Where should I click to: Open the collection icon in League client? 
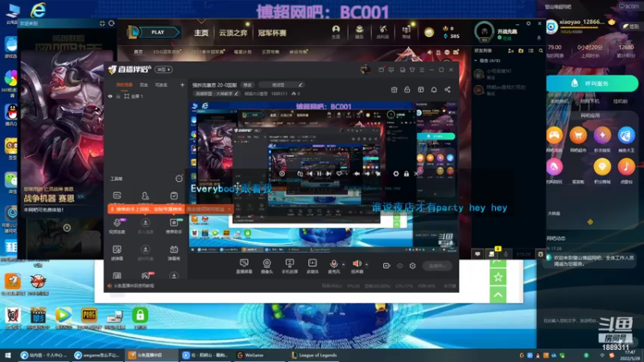point(359,31)
